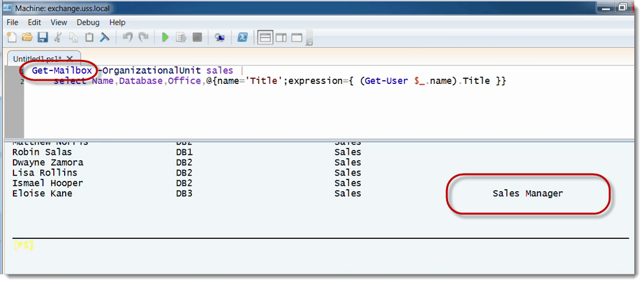Screen dimensions: 644x284
Task: Run the script with the green play button
Action: pos(166,37)
